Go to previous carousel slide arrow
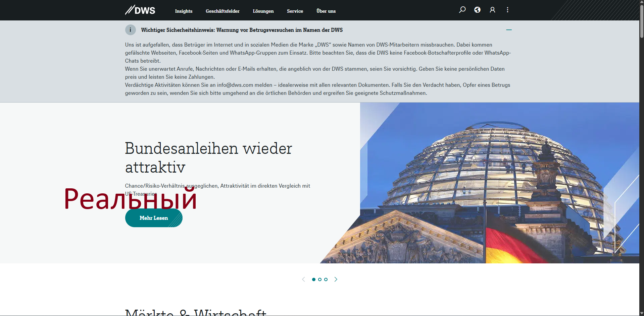The width and height of the screenshot is (644, 316). [303, 279]
